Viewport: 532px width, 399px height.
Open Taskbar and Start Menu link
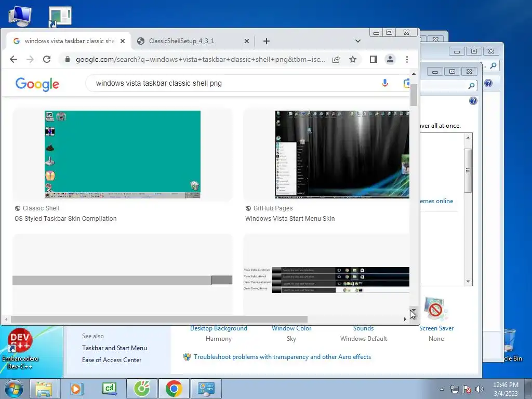(114, 348)
